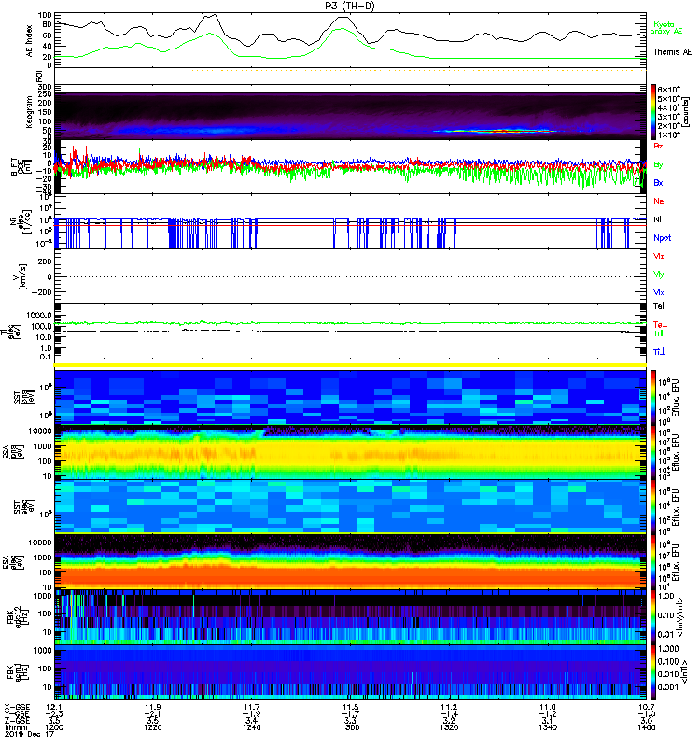700x747 pixels.
Task: Click the SST ion Eflux color bar
Action: 653,397
